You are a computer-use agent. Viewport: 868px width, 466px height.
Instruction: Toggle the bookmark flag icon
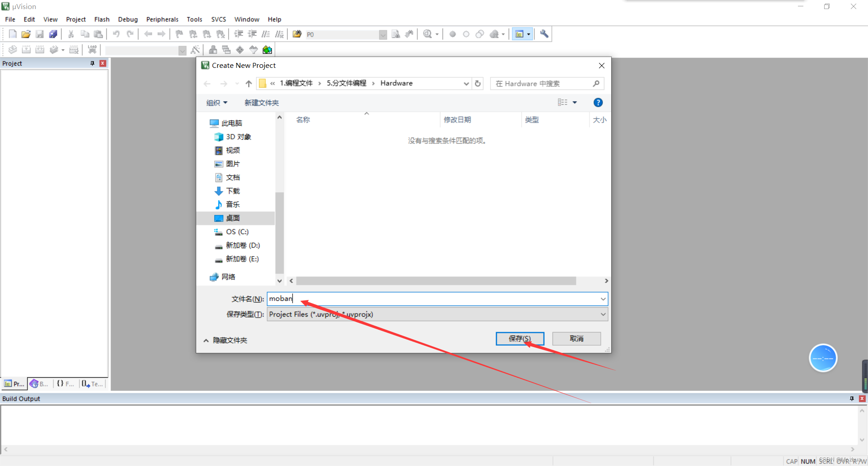(179, 34)
